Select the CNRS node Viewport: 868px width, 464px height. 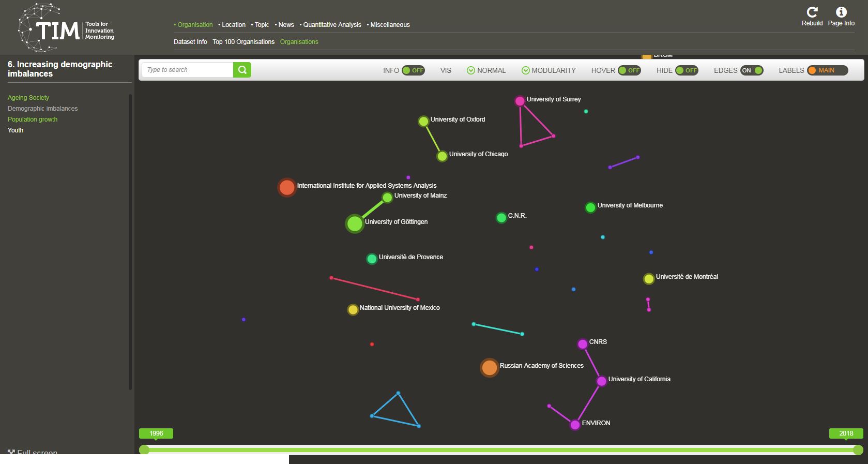[582, 344]
